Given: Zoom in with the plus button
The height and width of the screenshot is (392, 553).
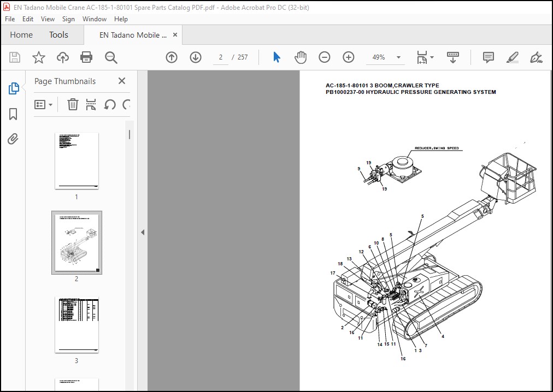Looking at the screenshot, I should (x=349, y=57).
